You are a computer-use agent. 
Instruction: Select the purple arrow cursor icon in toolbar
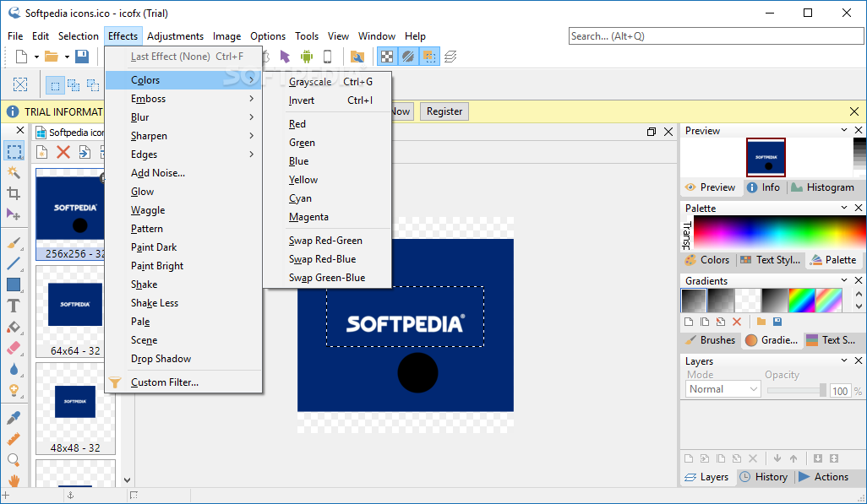(x=285, y=57)
